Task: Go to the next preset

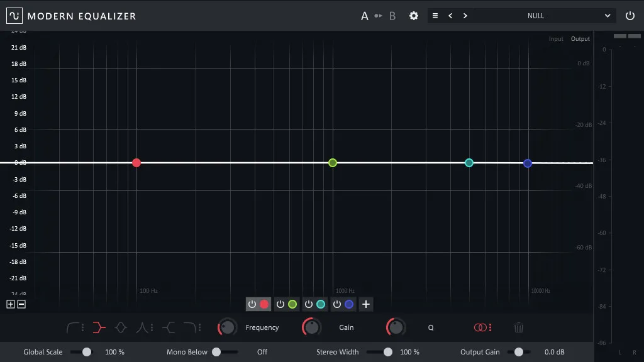Action: pyautogui.click(x=465, y=16)
